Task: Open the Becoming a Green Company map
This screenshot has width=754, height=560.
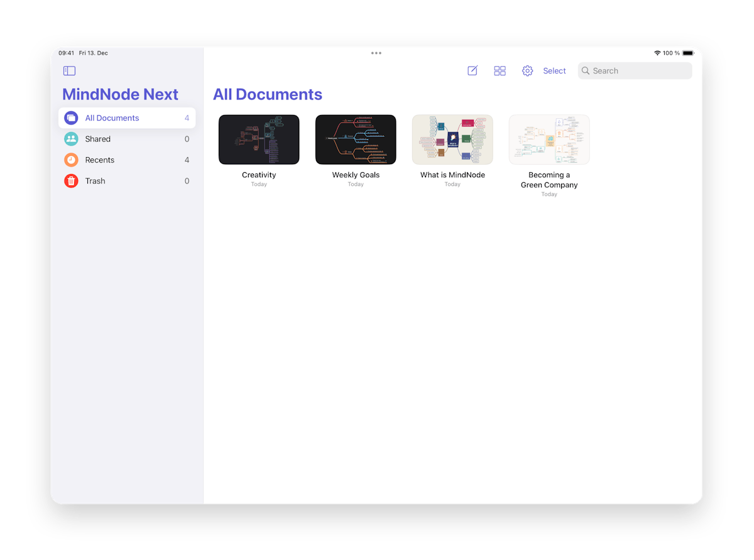Action: pos(549,139)
